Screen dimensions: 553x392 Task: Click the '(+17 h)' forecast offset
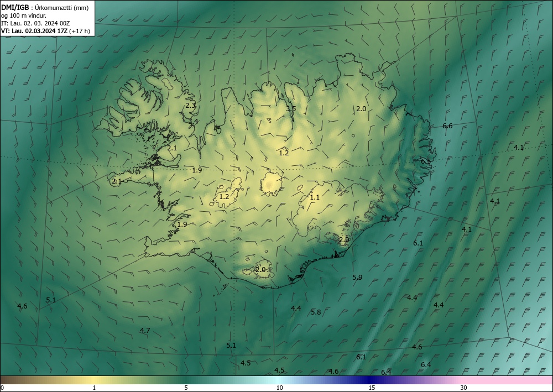click(x=80, y=31)
